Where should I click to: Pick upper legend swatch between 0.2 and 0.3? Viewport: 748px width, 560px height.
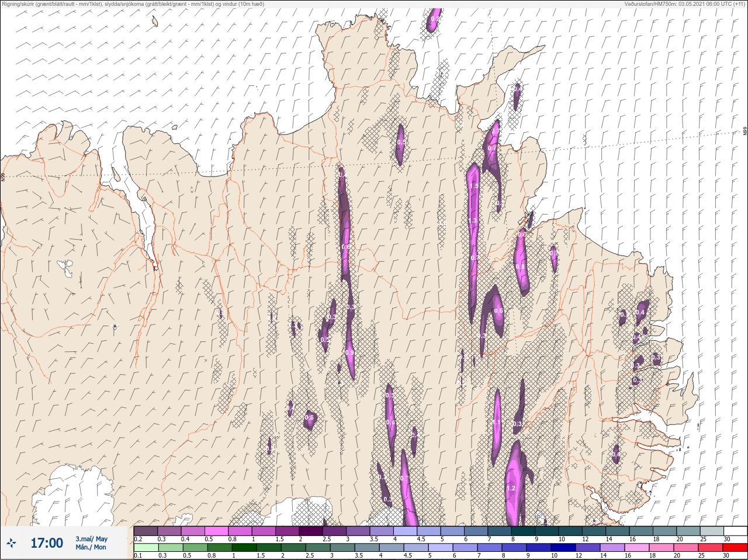click(146, 531)
